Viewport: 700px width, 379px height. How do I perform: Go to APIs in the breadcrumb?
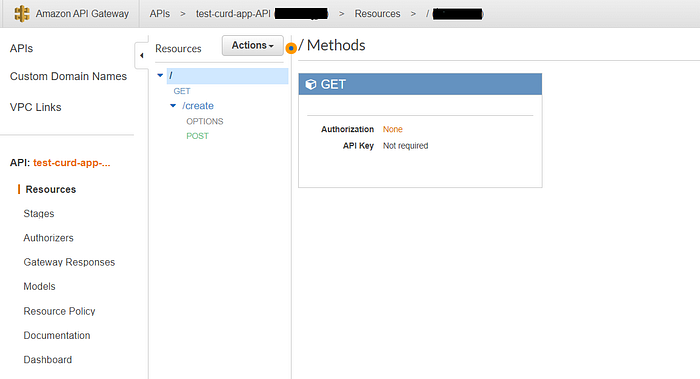tap(160, 14)
